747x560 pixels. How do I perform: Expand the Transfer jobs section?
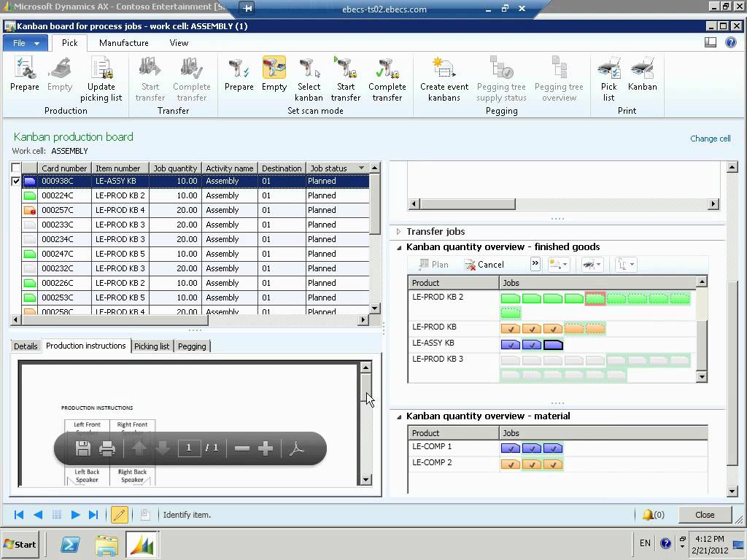click(x=399, y=232)
